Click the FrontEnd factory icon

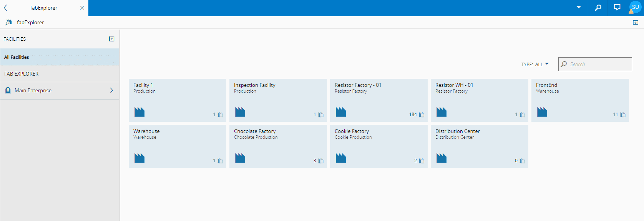[542, 112]
